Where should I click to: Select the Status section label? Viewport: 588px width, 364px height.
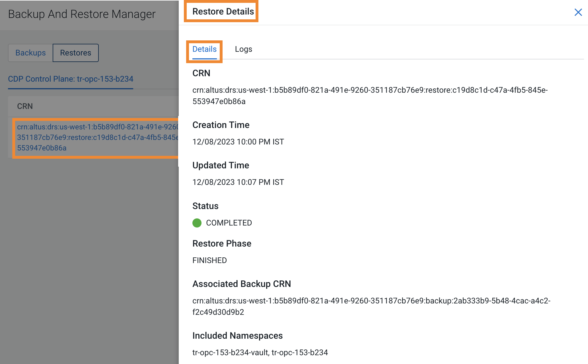pyautogui.click(x=205, y=206)
